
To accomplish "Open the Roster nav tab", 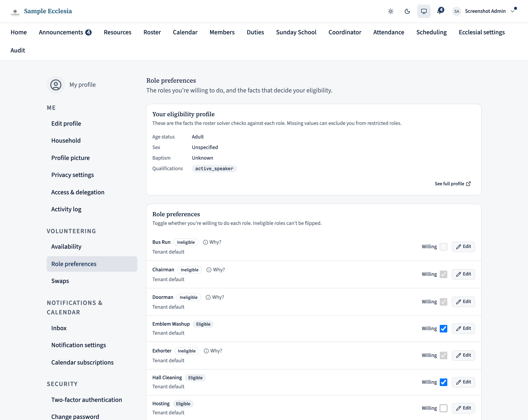I will [152, 32].
